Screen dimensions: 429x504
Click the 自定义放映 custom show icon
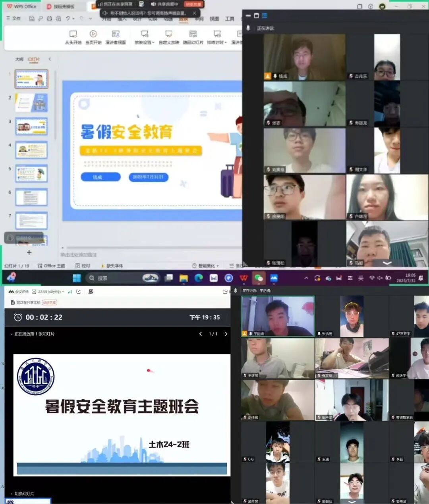coord(169,35)
